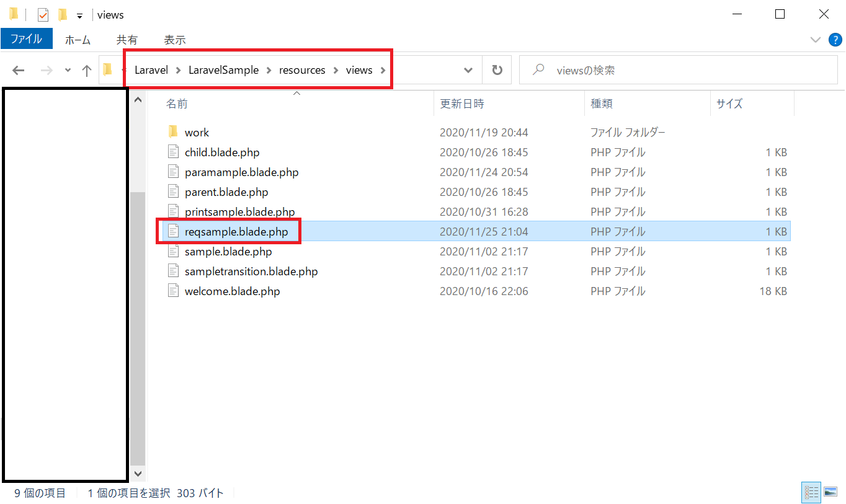
Task: Expand the chevron after views in path
Action: click(383, 70)
